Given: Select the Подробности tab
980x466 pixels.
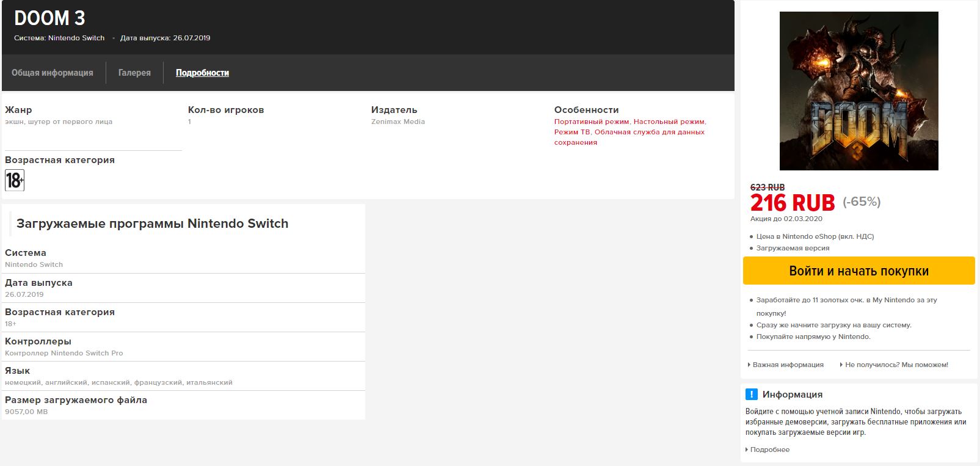Looking at the screenshot, I should [202, 73].
